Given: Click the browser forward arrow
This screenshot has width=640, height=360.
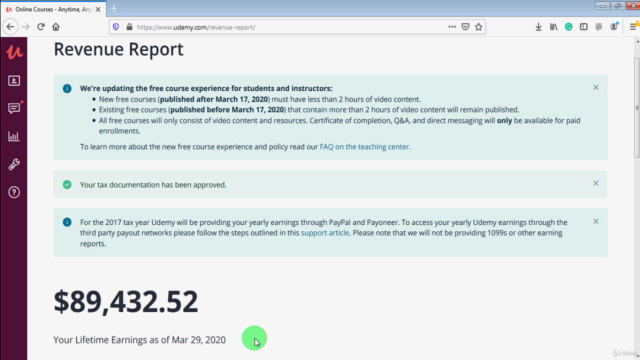Looking at the screenshot, I should click(x=26, y=27).
